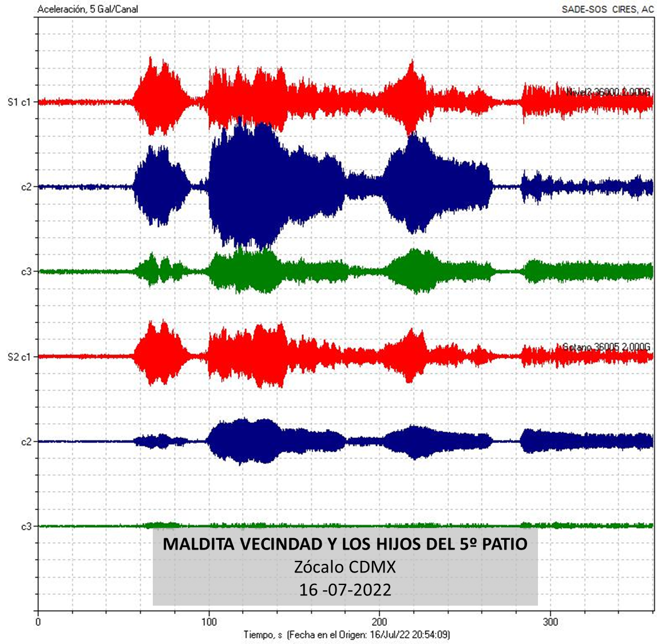Select the Sotano 36005 2.000G annotation
Viewport: 657px width, 644px height.
point(606,347)
